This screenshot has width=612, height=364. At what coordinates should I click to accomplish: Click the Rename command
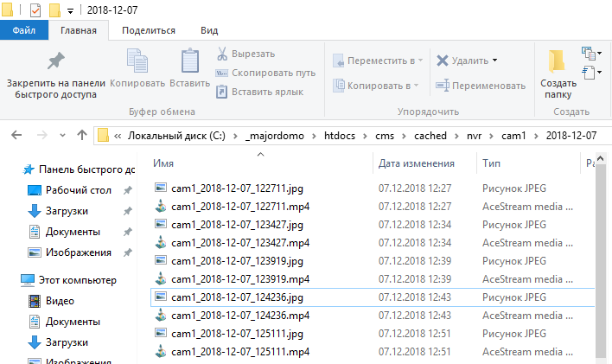tap(481, 86)
